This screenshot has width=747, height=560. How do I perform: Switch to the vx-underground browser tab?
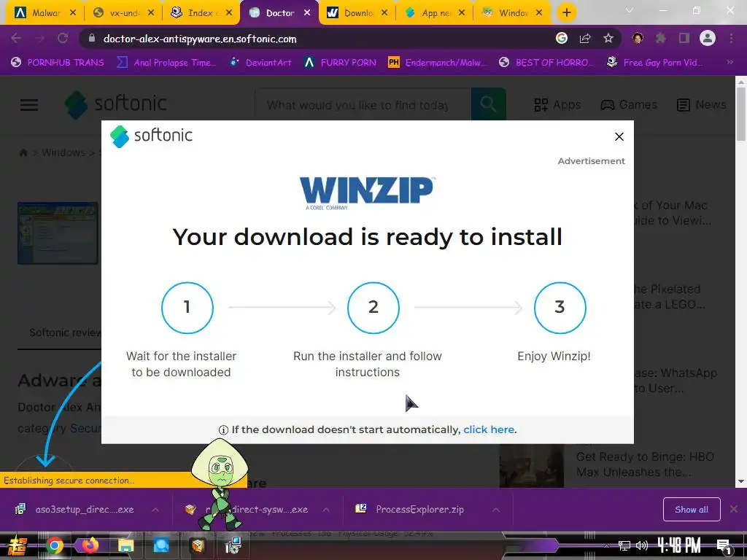123,13
